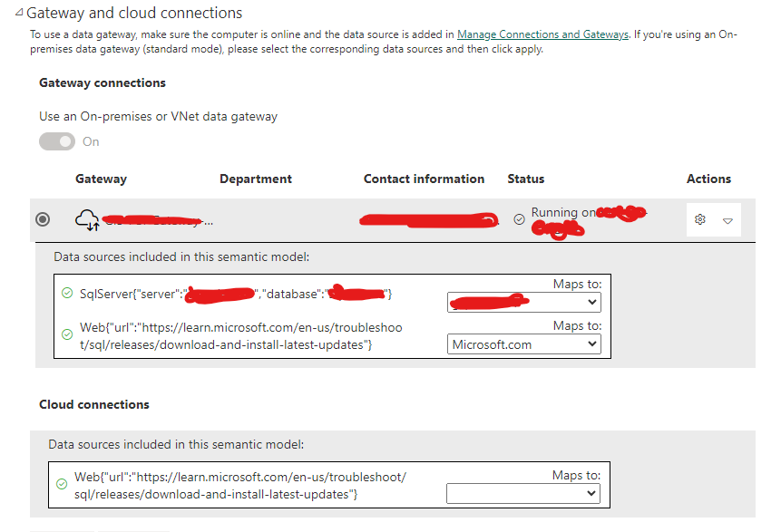The image size is (781, 532).
Task: Open Maps to dropdown for SqlServer source
Action: pos(524,302)
